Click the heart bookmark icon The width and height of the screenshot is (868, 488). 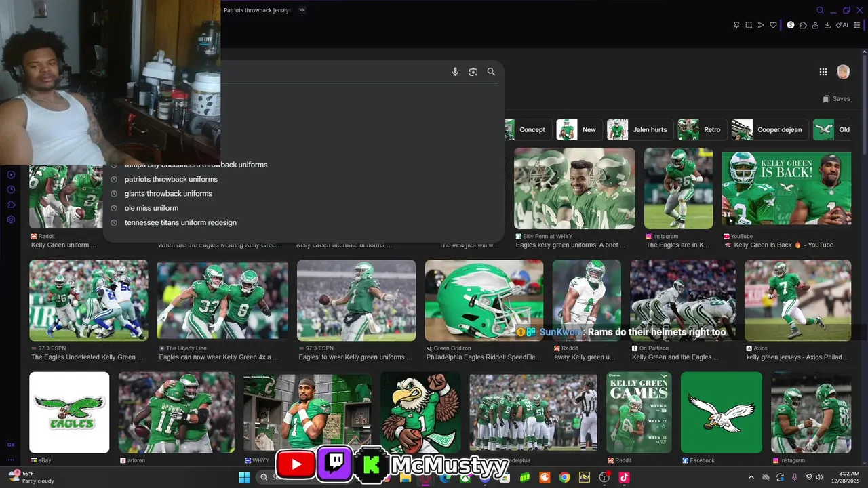point(773,25)
